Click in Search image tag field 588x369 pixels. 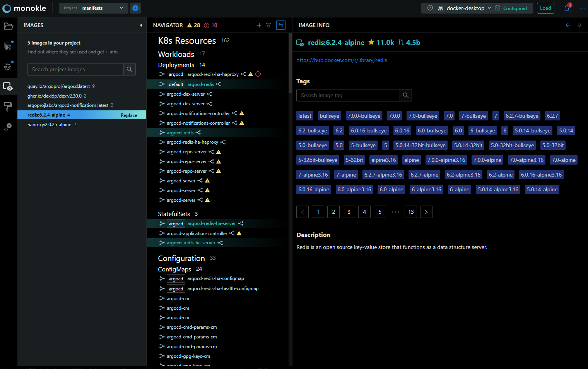(348, 95)
